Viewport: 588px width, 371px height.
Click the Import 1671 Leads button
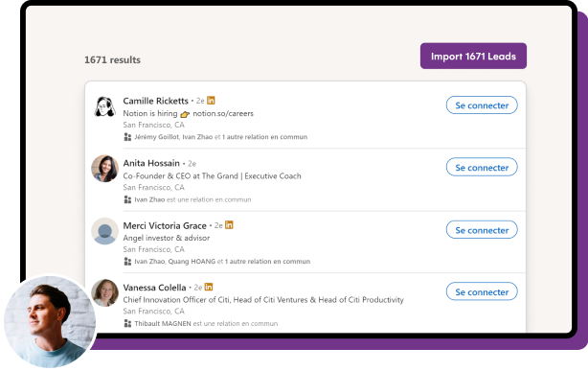pyautogui.click(x=473, y=56)
